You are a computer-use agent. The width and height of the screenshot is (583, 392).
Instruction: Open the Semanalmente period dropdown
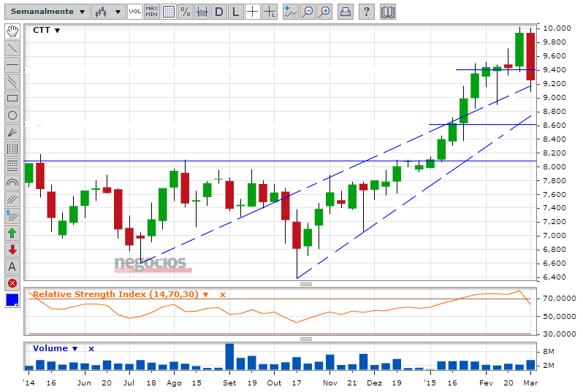[x=47, y=12]
